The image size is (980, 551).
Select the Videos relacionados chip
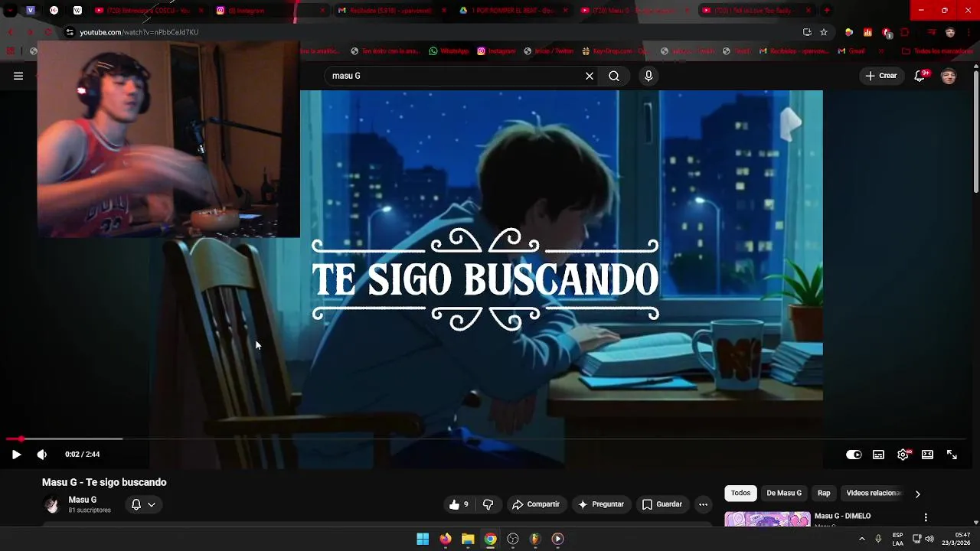[874, 494]
